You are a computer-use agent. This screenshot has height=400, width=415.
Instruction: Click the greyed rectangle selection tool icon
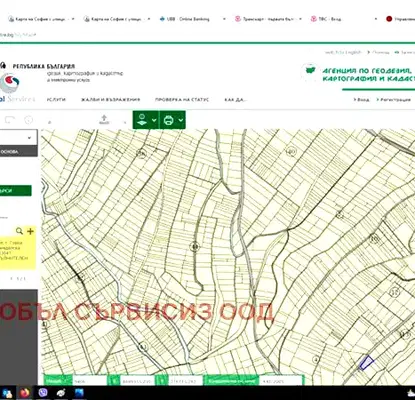pyautogui.click(x=10, y=120)
